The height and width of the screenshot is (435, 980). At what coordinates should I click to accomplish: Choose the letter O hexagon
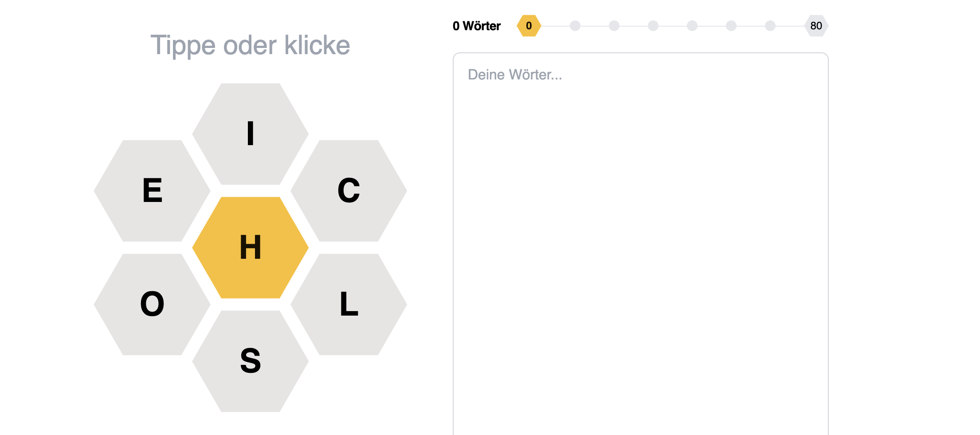tap(152, 304)
